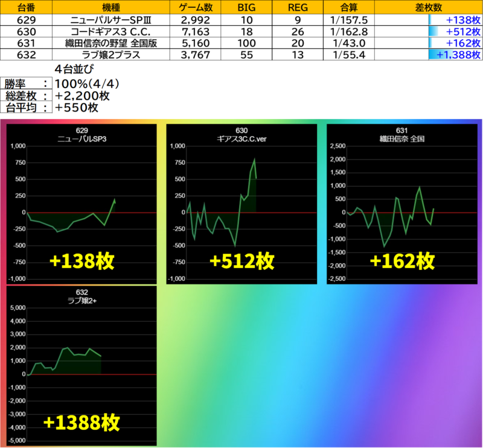The width and height of the screenshot is (483, 448).
Task: Click the 台平均 label
Action: click(x=26, y=107)
